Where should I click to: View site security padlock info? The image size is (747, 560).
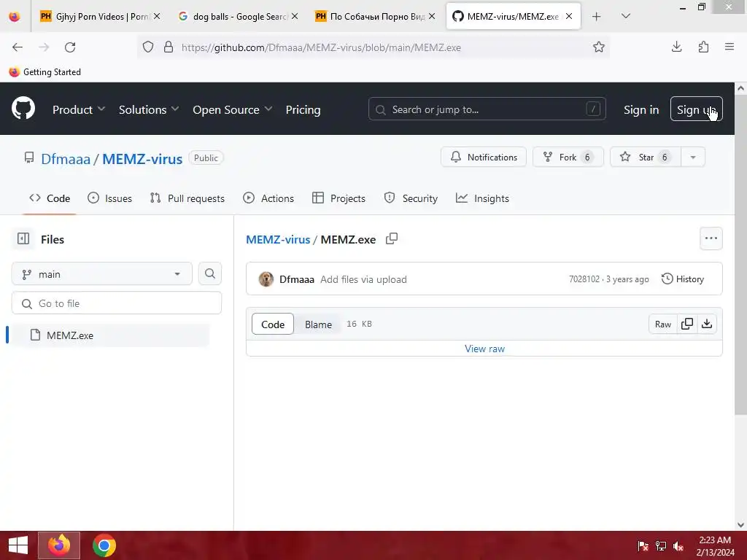(169, 47)
